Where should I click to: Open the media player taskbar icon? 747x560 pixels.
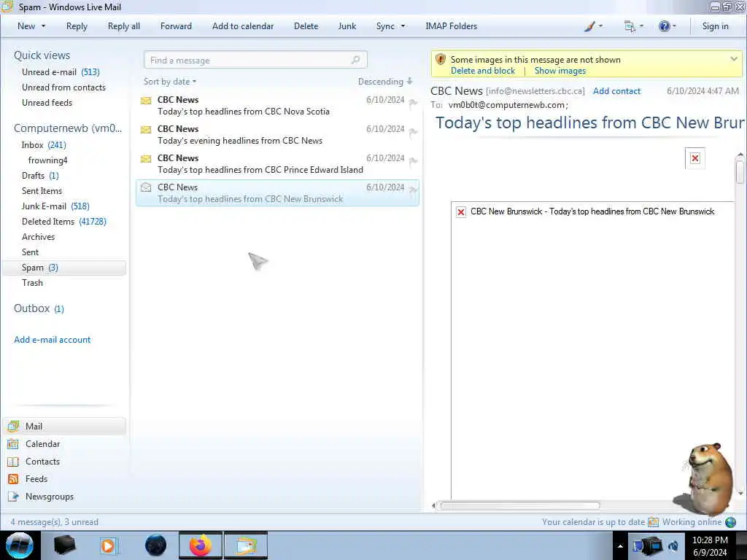click(108, 545)
